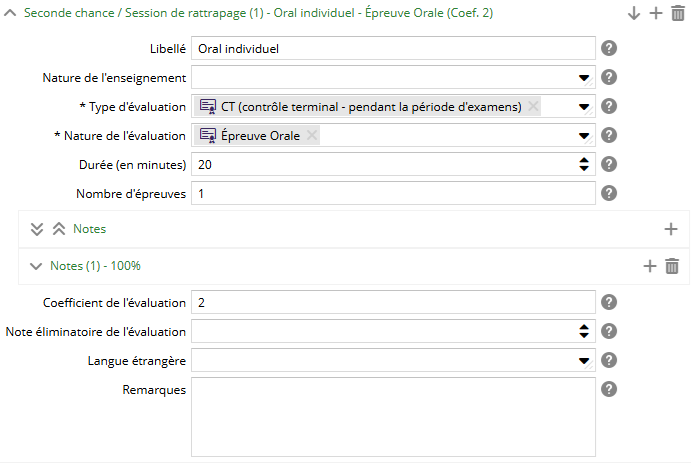The width and height of the screenshot is (691, 463).
Task: Show help for Coefficient de l'évaluation
Action: point(608,302)
